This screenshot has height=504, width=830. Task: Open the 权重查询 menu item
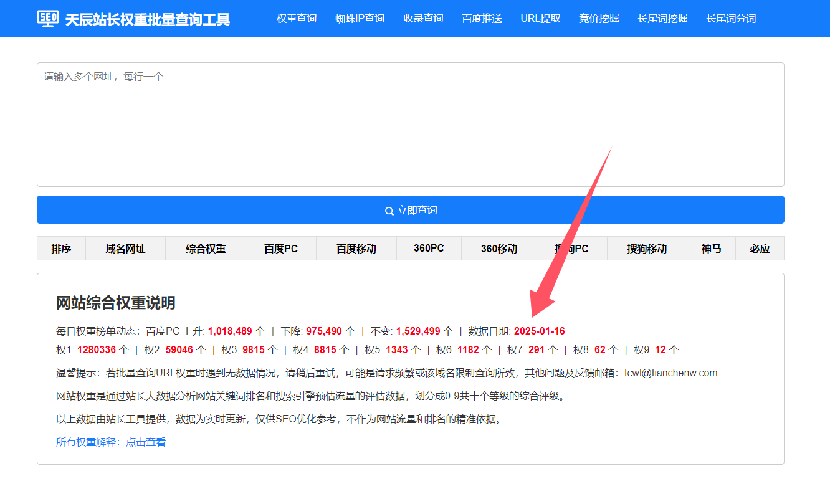pos(297,19)
